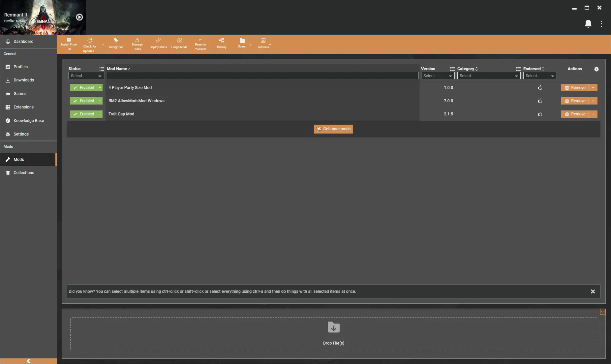This screenshot has width=611, height=364.
Task: Open Categories from the toolbar
Action: pyautogui.click(x=116, y=44)
